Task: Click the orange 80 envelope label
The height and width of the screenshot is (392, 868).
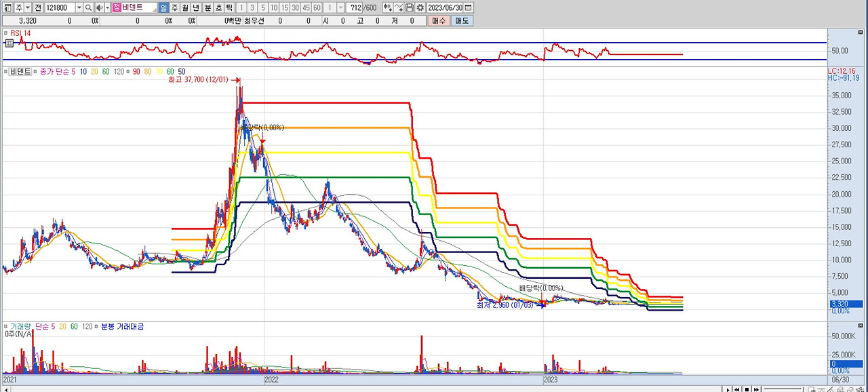Action: (x=147, y=71)
